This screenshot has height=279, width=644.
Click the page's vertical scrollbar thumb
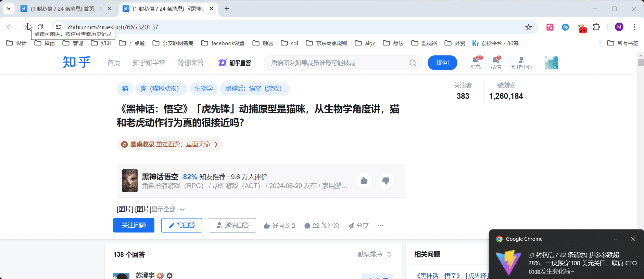(x=641, y=63)
